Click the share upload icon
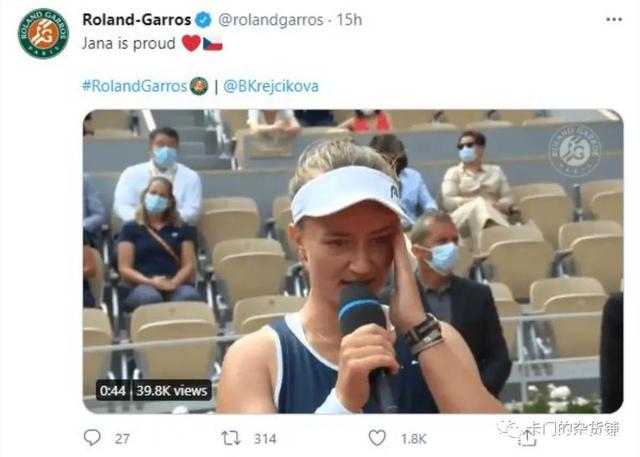Image resolution: width=640 pixels, height=457 pixels. 527,437
